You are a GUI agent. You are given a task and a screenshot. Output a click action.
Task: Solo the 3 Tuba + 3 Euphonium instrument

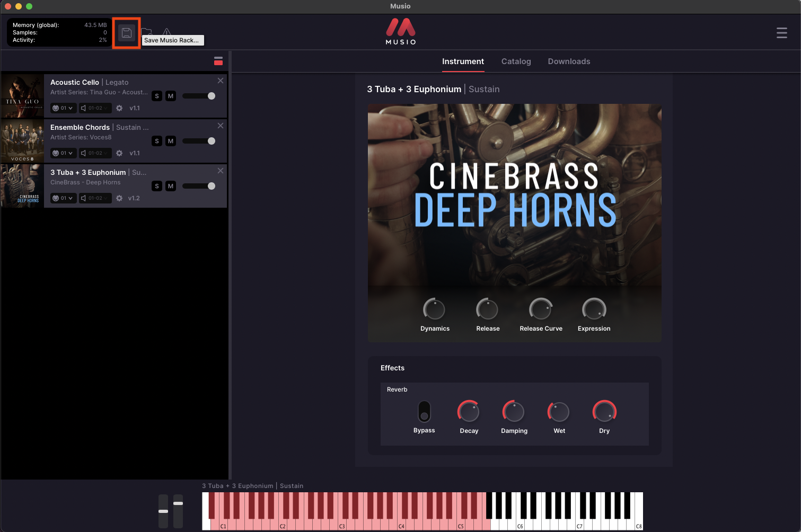coord(157,186)
